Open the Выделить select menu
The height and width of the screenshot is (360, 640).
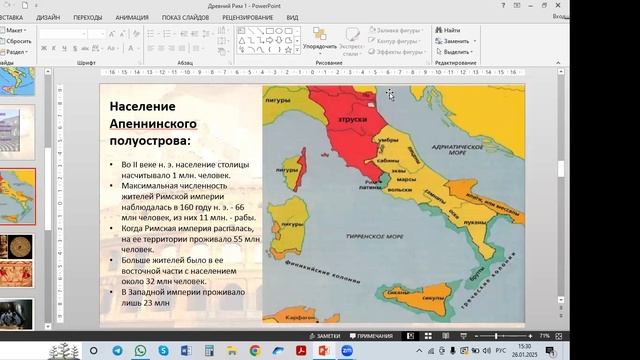pyautogui.click(x=455, y=52)
